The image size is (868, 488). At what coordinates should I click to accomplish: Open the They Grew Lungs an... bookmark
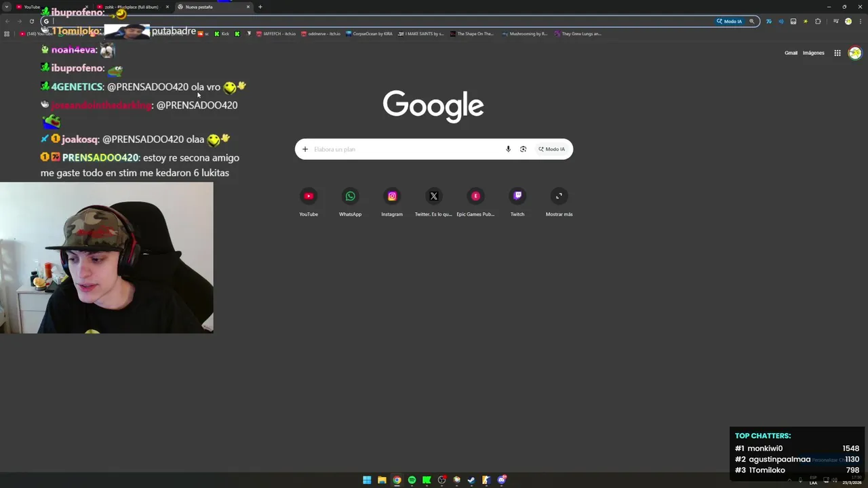click(578, 33)
